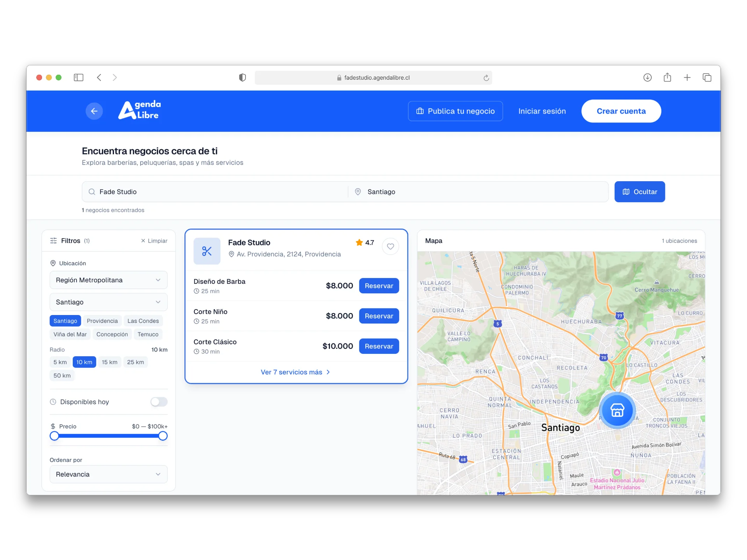Open Ver 7 servicios más link
This screenshot has height=560, width=747.
[296, 372]
